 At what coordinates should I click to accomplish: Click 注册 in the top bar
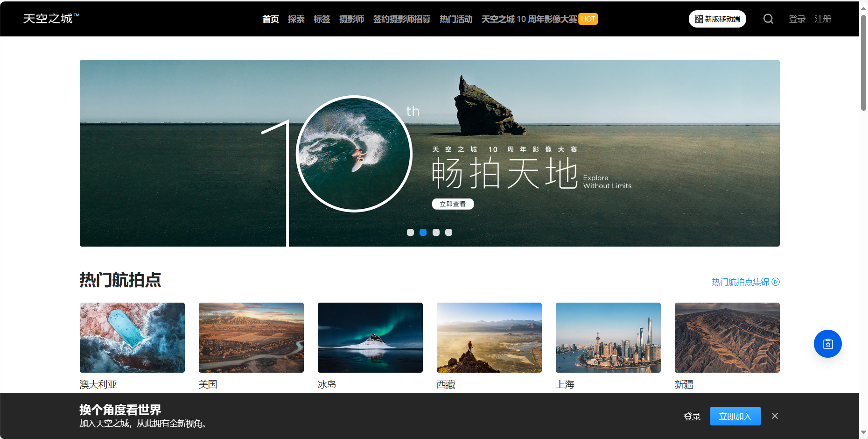click(x=823, y=19)
